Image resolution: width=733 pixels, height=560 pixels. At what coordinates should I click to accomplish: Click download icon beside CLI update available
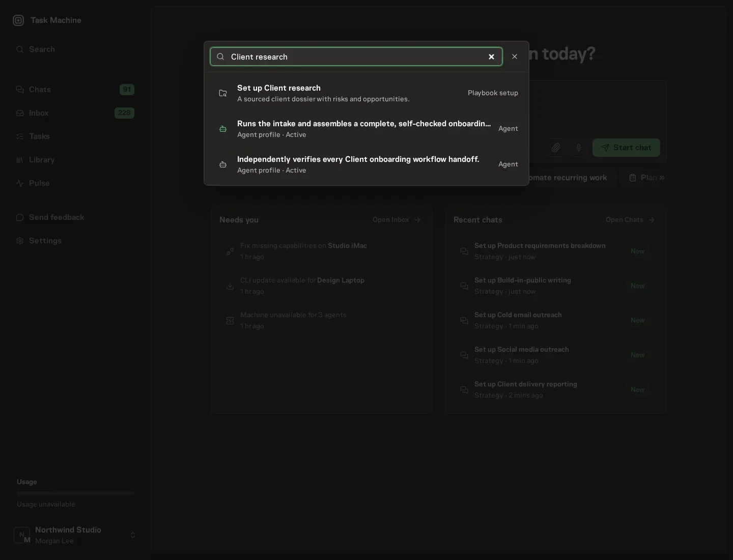point(230,286)
